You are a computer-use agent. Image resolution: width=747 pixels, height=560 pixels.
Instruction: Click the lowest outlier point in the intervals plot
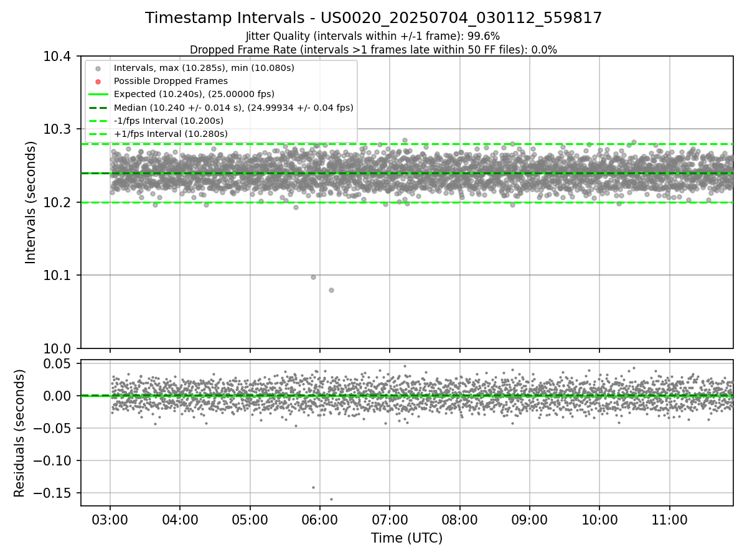[x=331, y=290]
